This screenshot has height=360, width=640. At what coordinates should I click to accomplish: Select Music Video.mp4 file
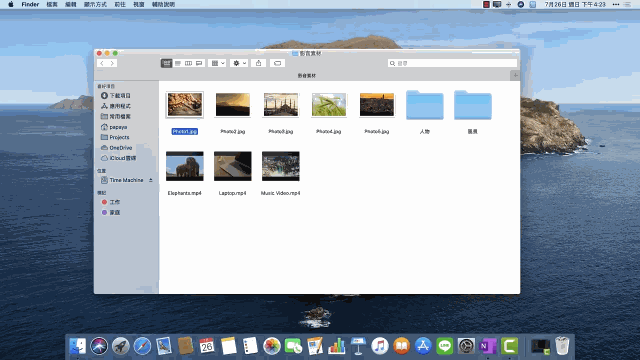(x=281, y=166)
